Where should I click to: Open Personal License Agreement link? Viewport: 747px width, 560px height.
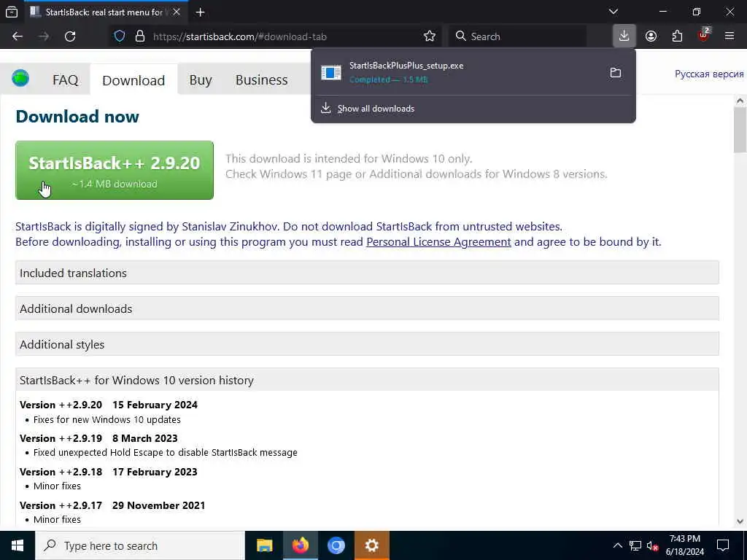pyautogui.click(x=438, y=242)
